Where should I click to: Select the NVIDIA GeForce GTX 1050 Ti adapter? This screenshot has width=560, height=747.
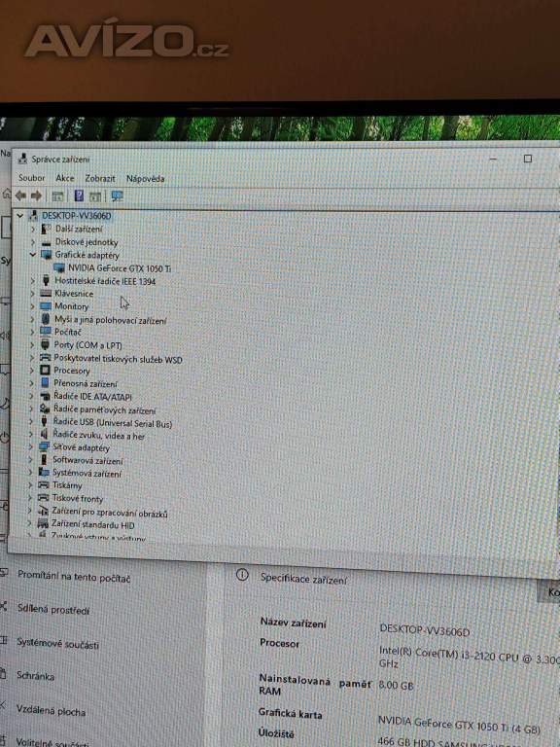tap(119, 268)
